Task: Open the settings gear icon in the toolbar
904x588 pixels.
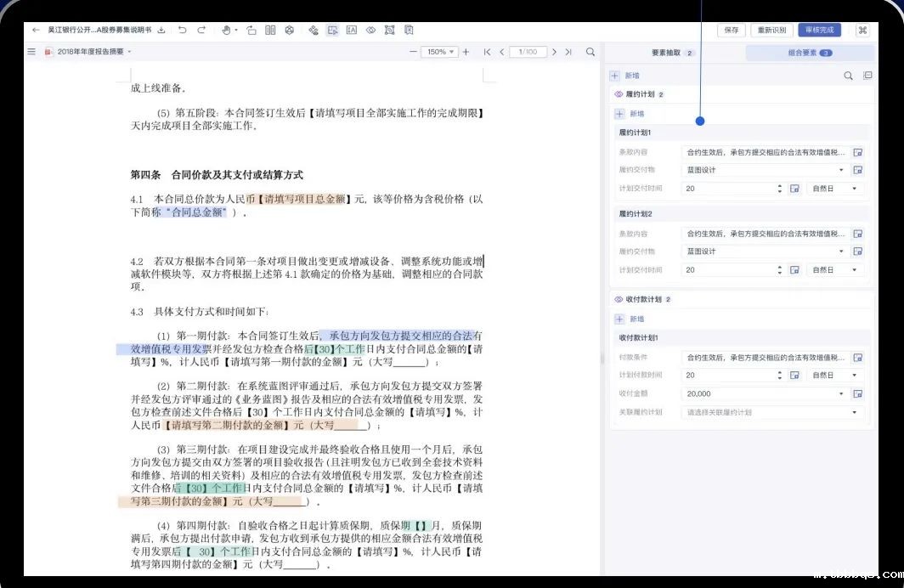Action: [290, 30]
